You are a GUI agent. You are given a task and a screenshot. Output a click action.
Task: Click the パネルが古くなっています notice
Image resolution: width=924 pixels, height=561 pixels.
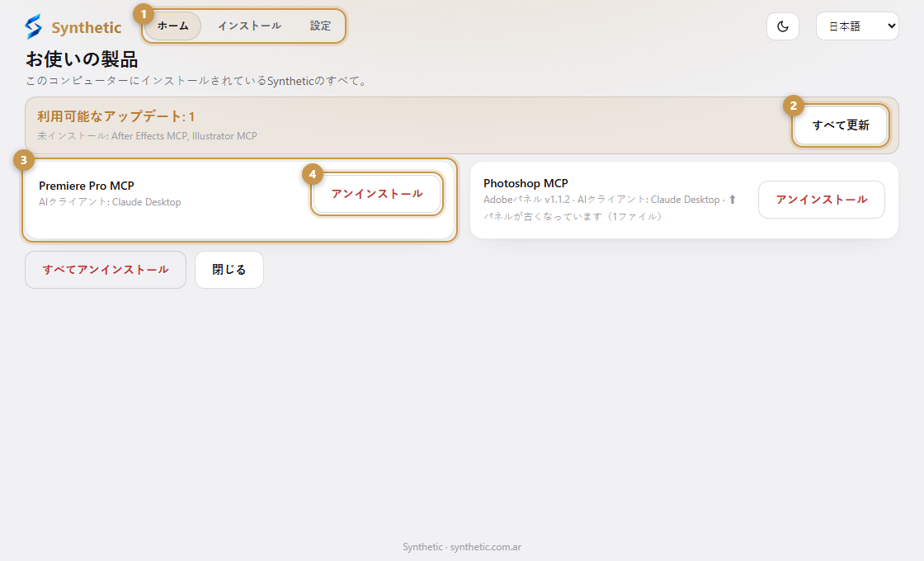(573, 217)
